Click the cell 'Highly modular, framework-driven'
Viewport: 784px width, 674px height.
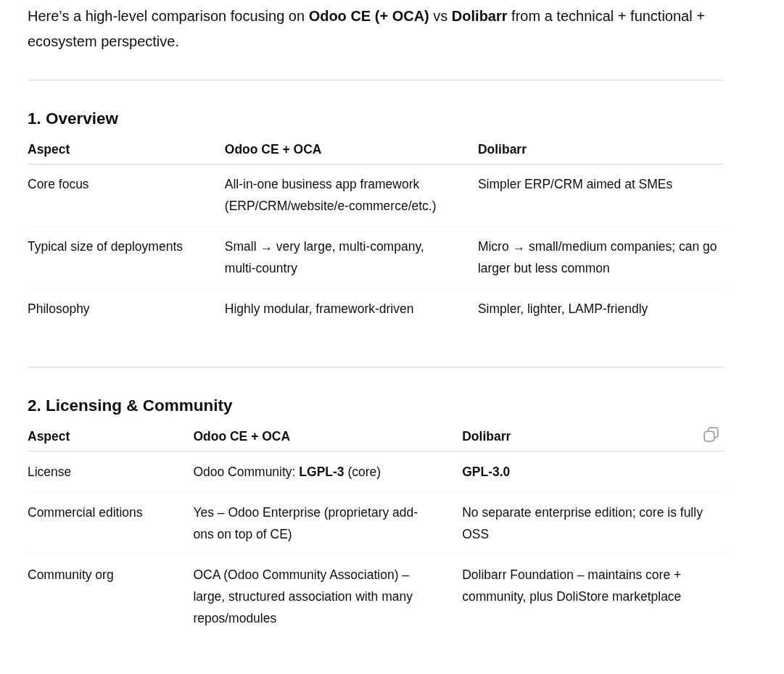[319, 309]
